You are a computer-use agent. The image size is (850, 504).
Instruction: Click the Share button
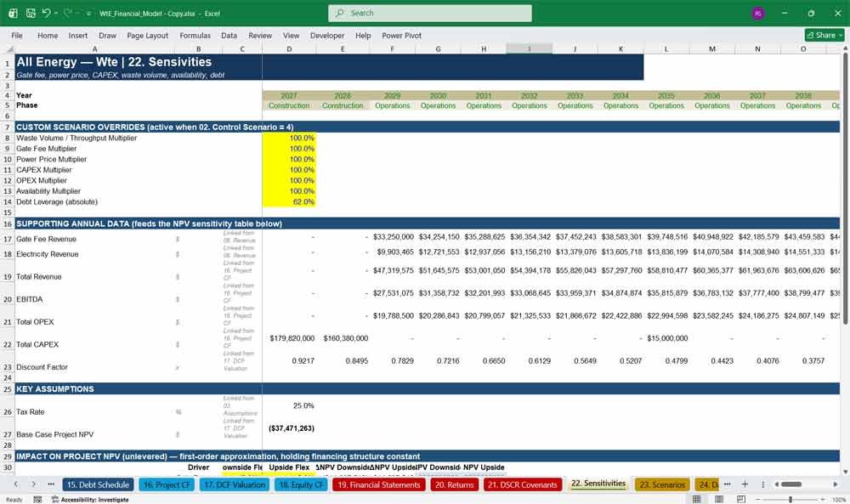[x=824, y=35]
